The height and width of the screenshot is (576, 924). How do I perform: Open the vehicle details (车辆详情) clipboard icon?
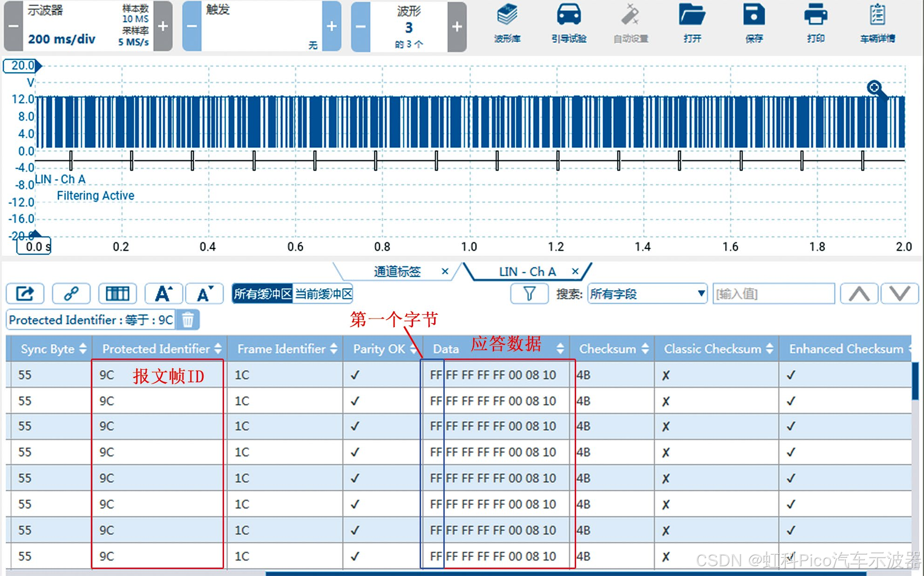coord(877,15)
